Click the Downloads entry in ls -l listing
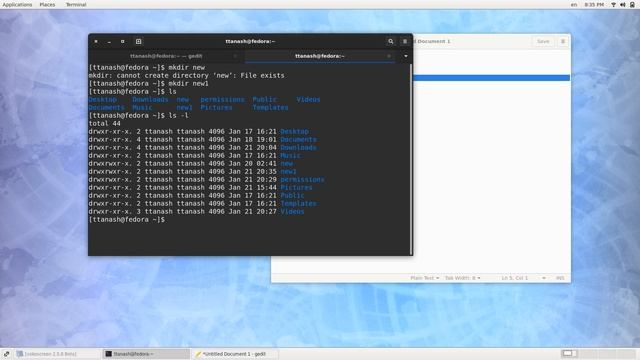 coord(298,147)
